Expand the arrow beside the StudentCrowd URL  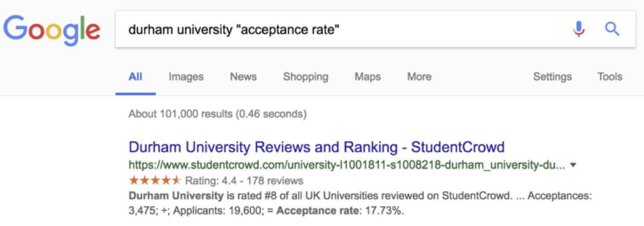coord(573,164)
